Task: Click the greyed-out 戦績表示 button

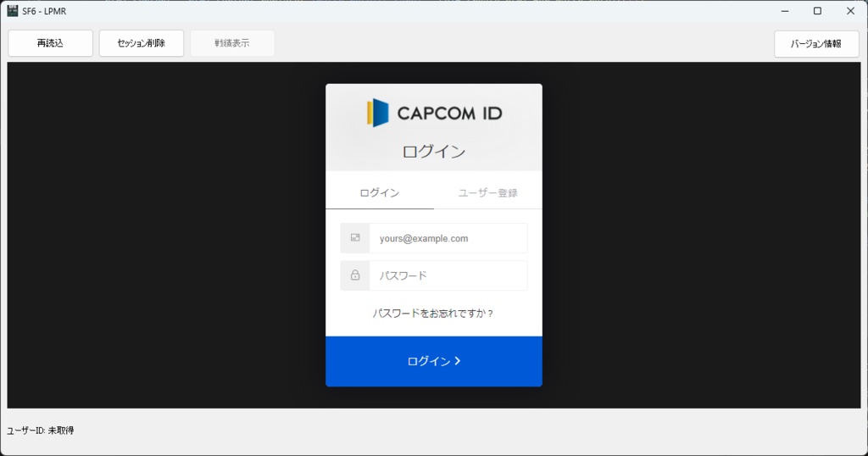Action: point(232,43)
